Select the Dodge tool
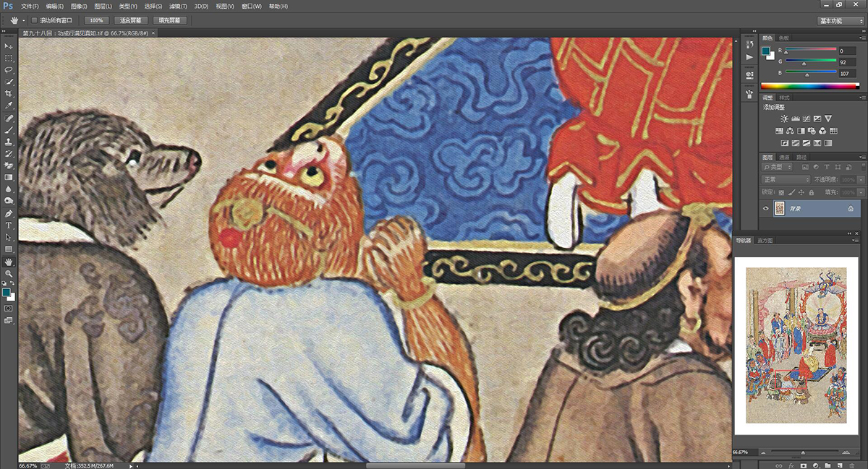The width and height of the screenshot is (868, 469). point(9,202)
